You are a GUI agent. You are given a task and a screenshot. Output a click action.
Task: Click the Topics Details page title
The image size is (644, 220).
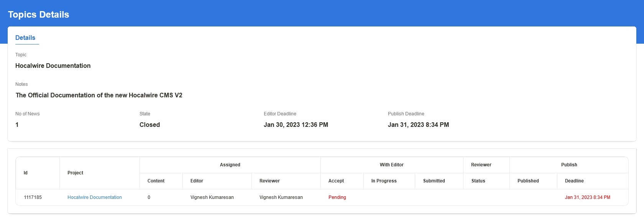click(39, 15)
